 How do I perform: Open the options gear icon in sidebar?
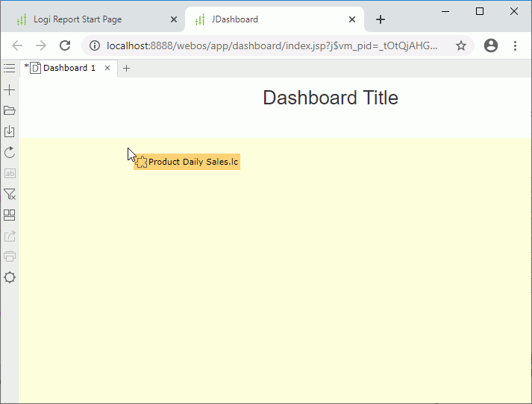(x=10, y=278)
